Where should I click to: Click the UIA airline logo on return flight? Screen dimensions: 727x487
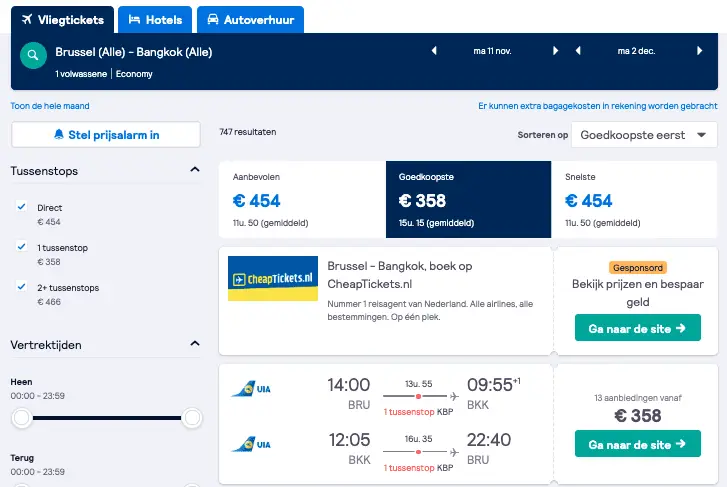(x=251, y=444)
